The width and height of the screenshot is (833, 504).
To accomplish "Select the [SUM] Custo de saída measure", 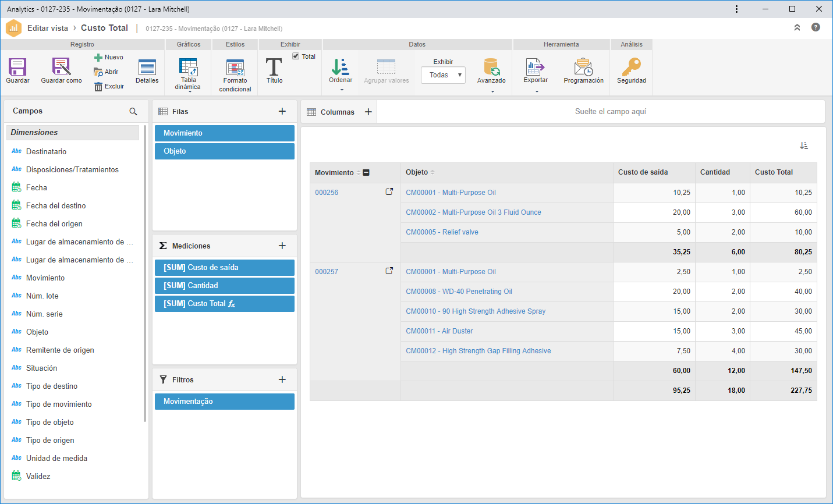I will [225, 268].
